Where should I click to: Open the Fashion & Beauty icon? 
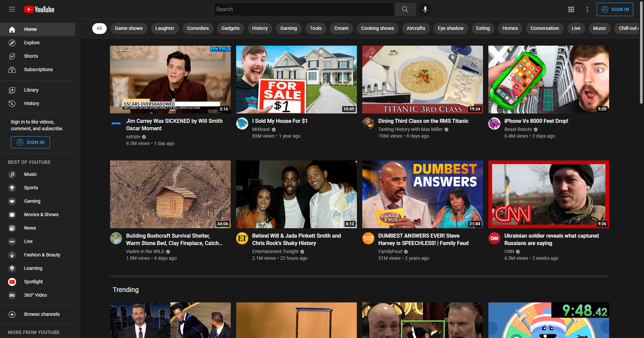pos(12,255)
